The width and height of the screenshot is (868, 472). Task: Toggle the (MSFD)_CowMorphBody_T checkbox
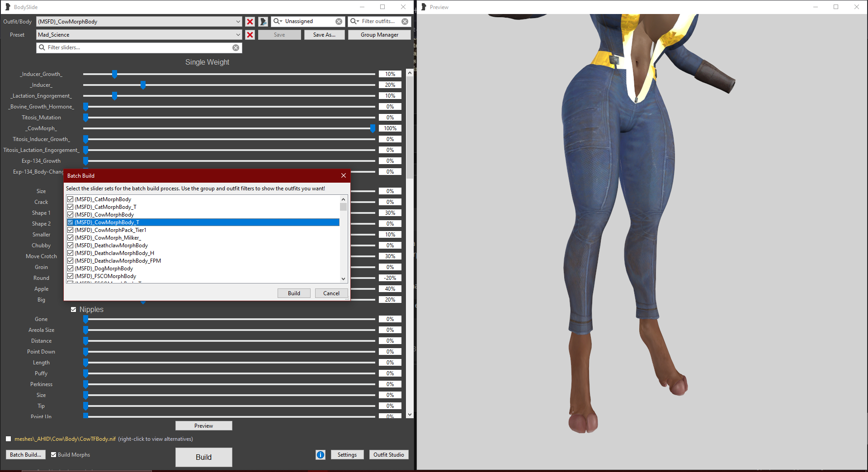[x=70, y=222]
